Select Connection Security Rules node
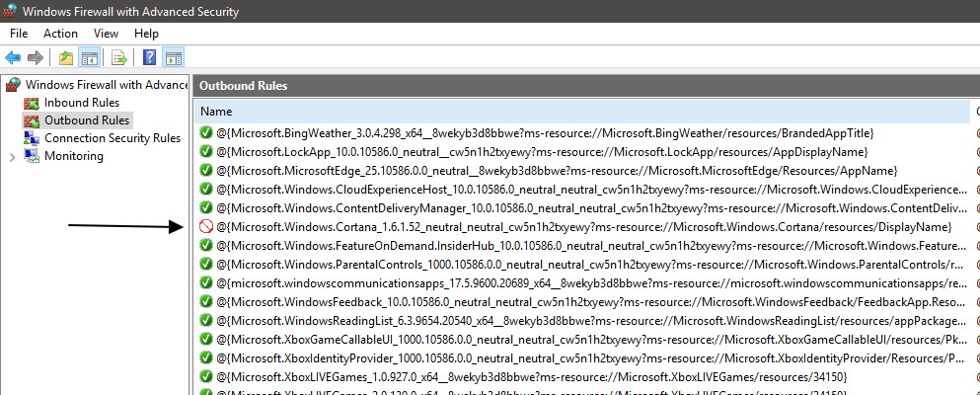The image size is (980, 395). click(112, 138)
